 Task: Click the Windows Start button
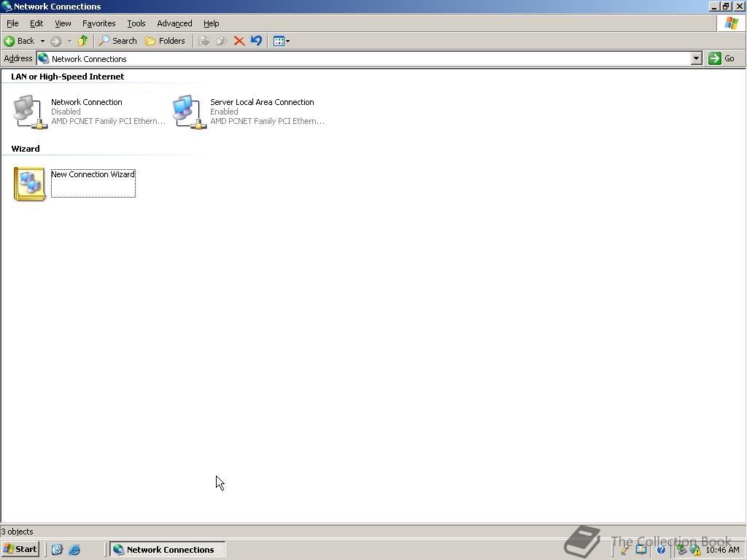[x=20, y=549]
